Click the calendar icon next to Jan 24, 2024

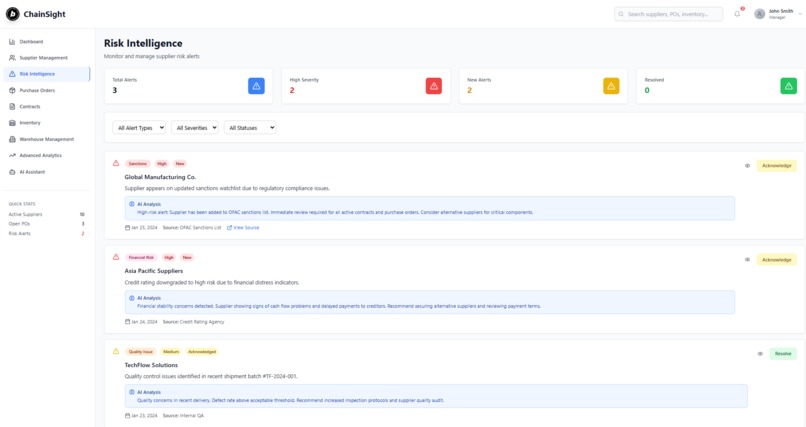click(x=127, y=322)
